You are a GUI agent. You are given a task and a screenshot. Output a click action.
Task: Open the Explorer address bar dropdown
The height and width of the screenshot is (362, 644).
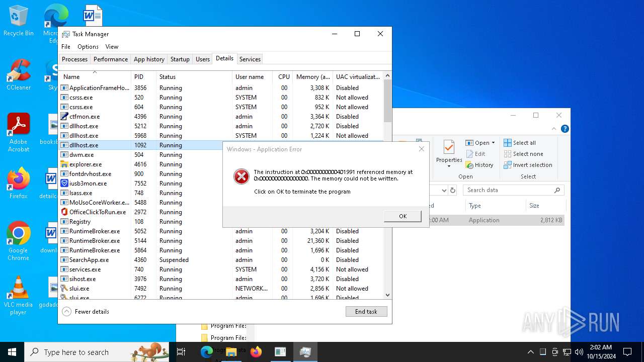click(x=444, y=190)
